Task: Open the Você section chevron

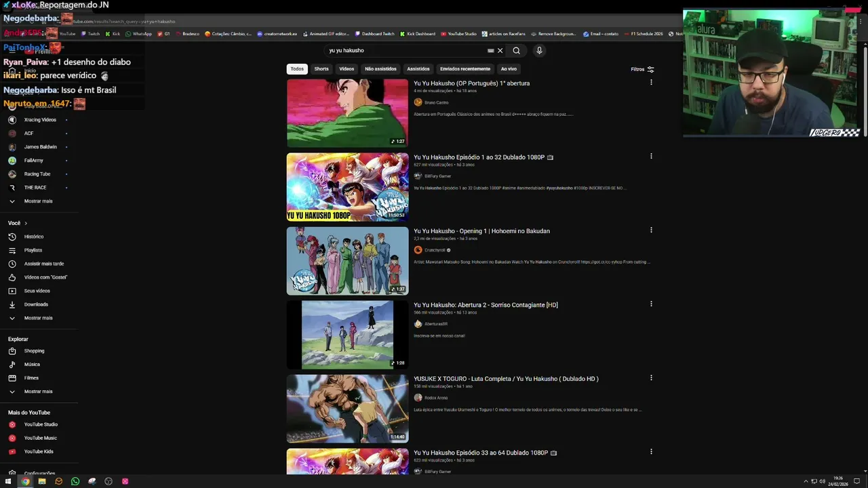Action: click(x=26, y=223)
